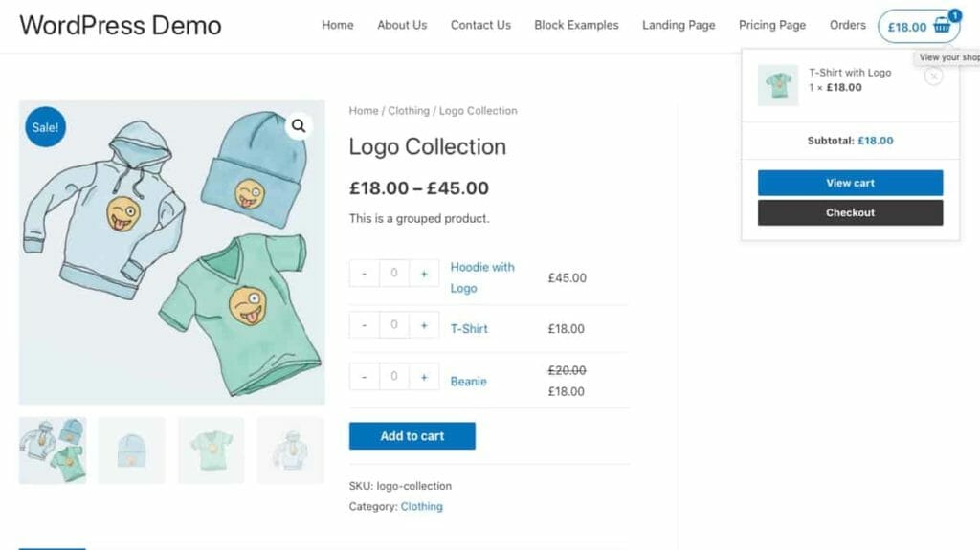Open the About Us menu item

(402, 25)
